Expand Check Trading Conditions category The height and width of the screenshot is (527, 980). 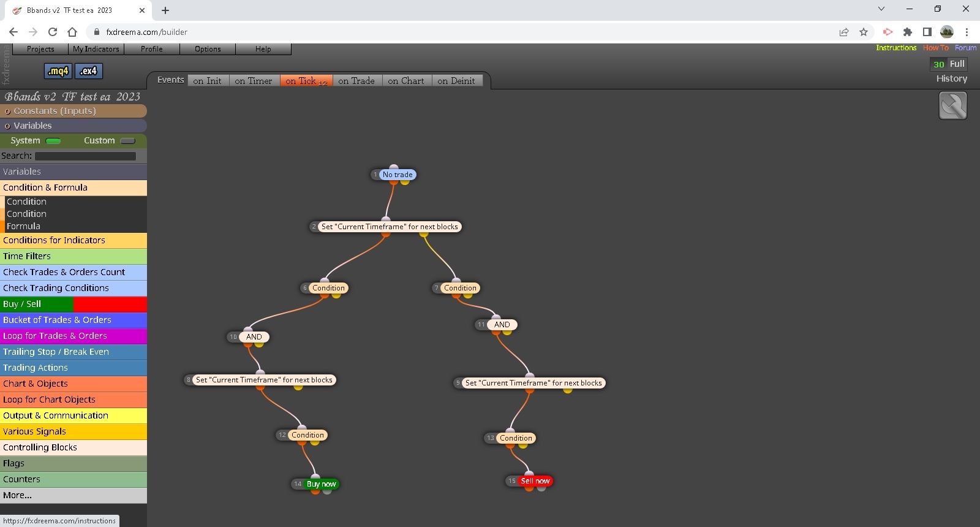point(73,288)
